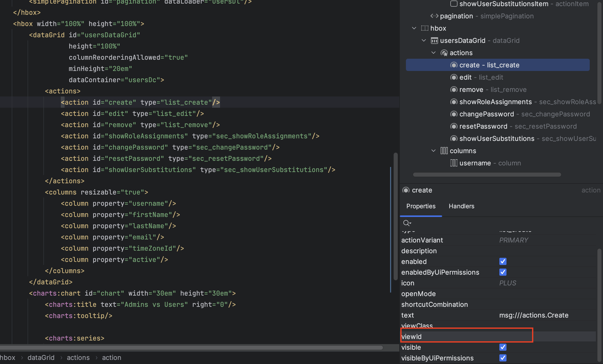603x364 pixels.
Task: Click the description property value field
Action: point(546,251)
